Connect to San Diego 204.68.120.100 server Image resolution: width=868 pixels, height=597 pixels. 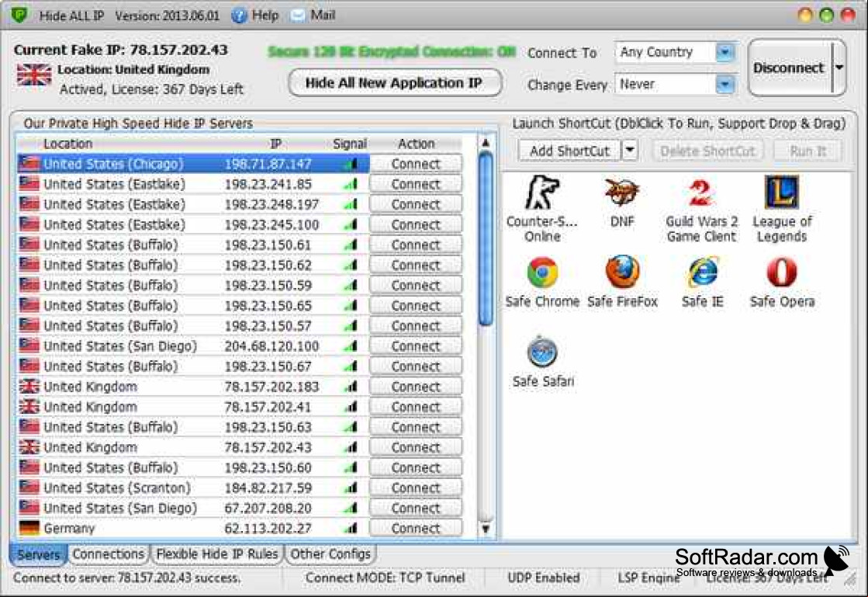tap(416, 346)
